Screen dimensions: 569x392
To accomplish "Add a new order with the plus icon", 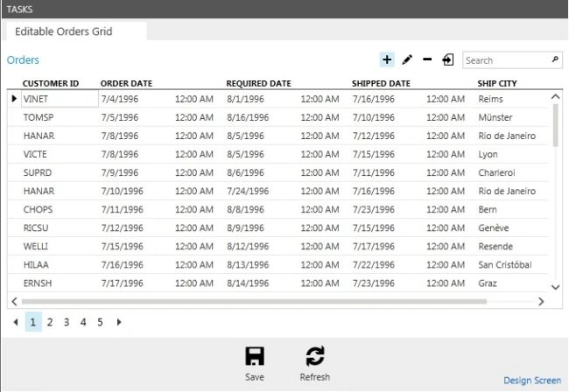I will click(387, 59).
